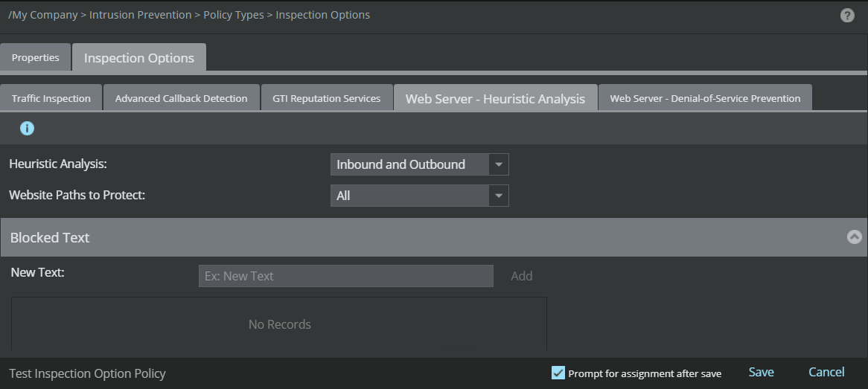Screen dimensions: 868x389
Task: Select the Inspection Options tab
Action: [139, 57]
